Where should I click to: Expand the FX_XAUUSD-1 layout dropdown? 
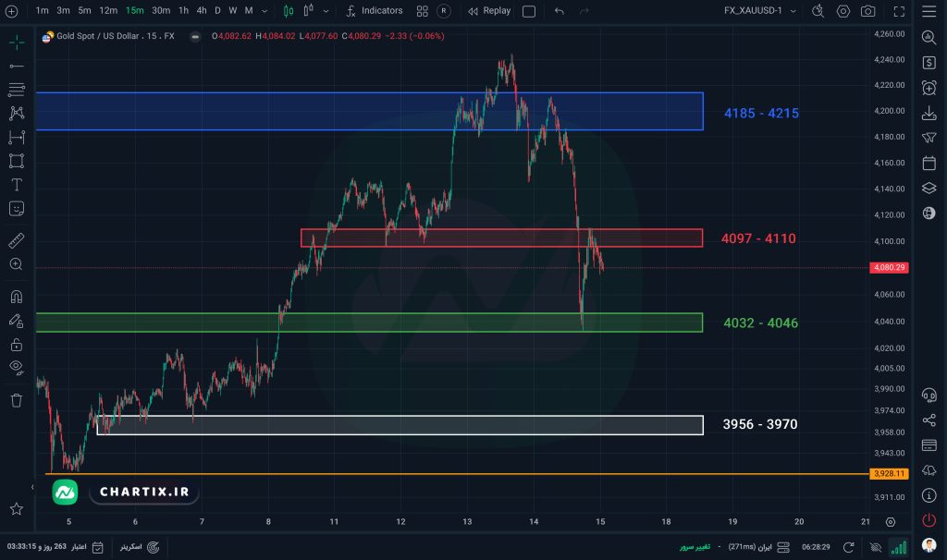pyautogui.click(x=793, y=11)
